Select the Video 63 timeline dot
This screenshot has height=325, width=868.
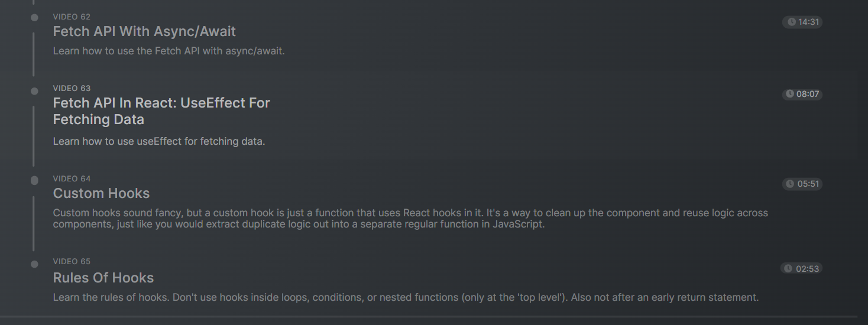coord(34,91)
